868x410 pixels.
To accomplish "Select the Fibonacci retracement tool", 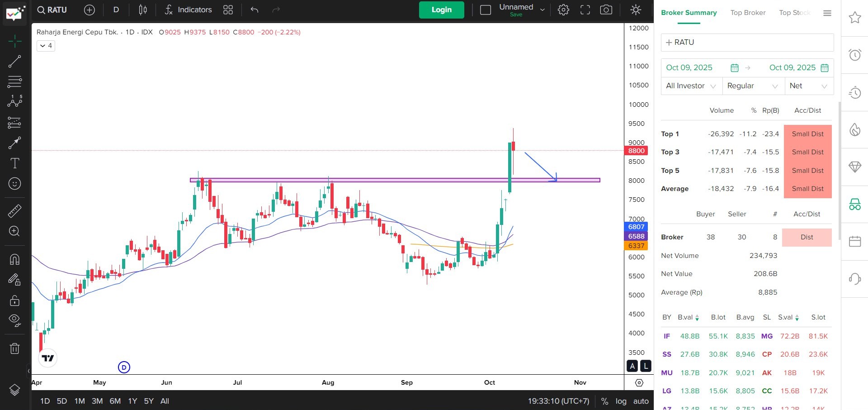I will click(14, 82).
